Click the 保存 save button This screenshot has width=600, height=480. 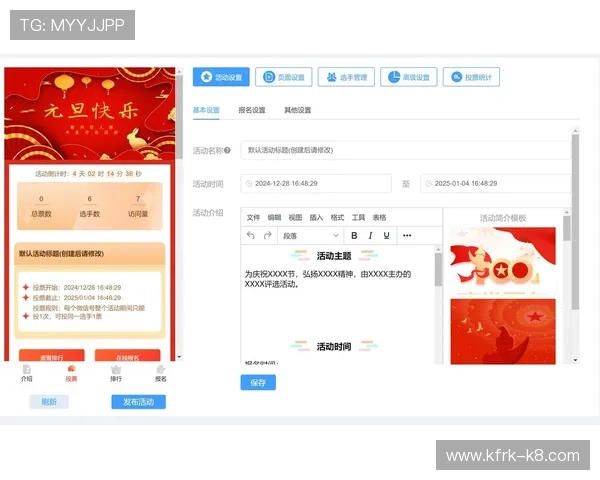tap(258, 382)
